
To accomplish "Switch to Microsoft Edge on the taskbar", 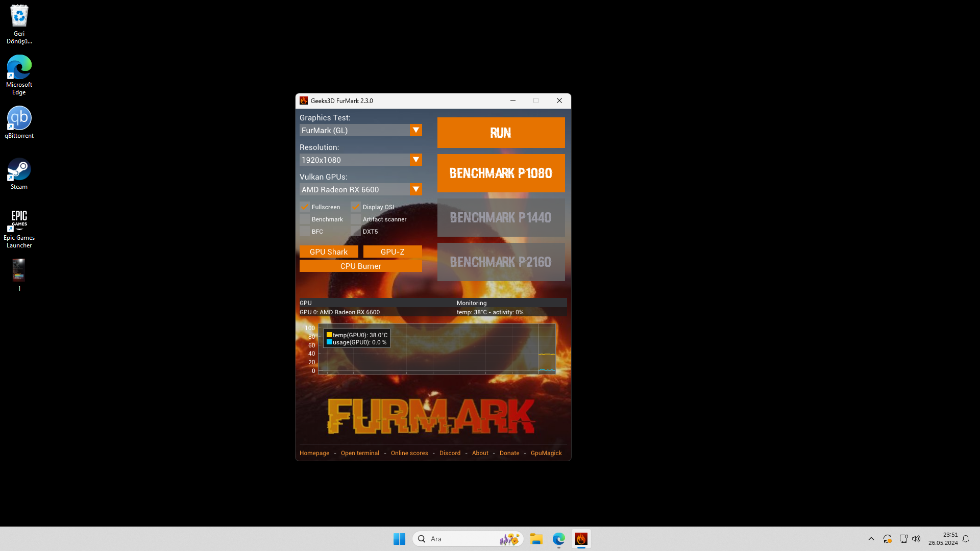I will coord(558,539).
